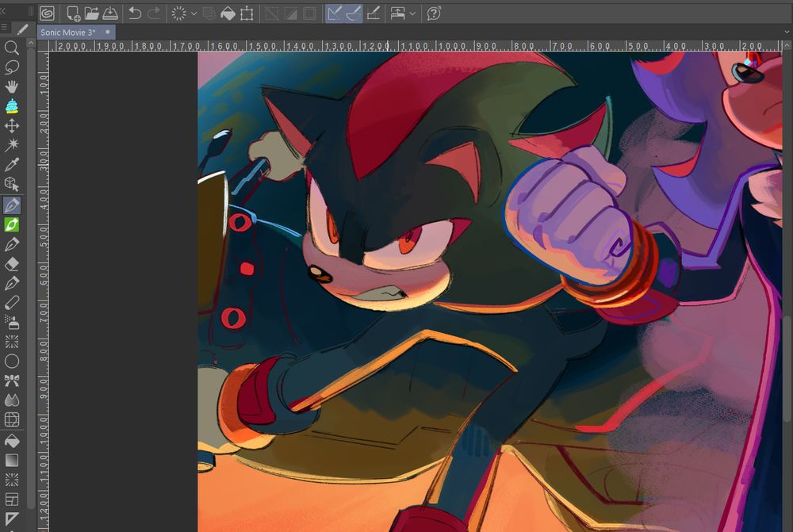793x532 pixels.
Task: Select the Auto Select magic wand tool
Action: click(x=12, y=145)
